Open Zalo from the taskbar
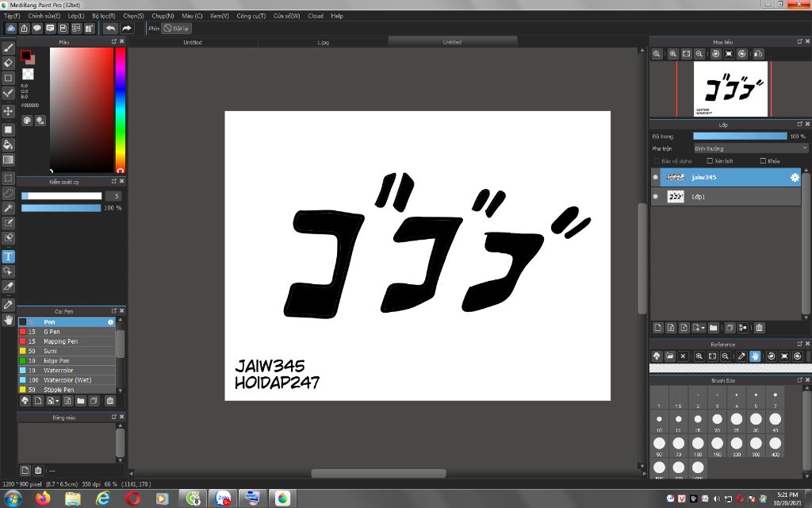 [x=223, y=498]
